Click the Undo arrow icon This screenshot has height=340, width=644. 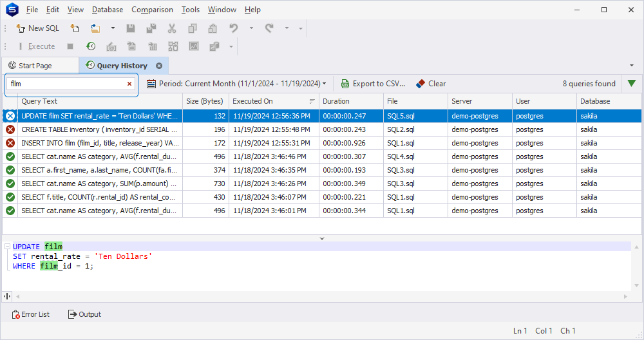pos(234,28)
